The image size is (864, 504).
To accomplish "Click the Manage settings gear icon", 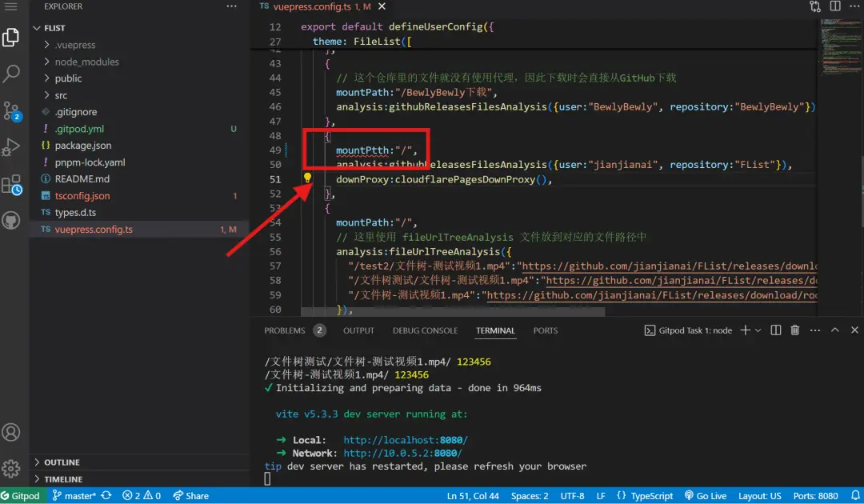I will (x=11, y=468).
